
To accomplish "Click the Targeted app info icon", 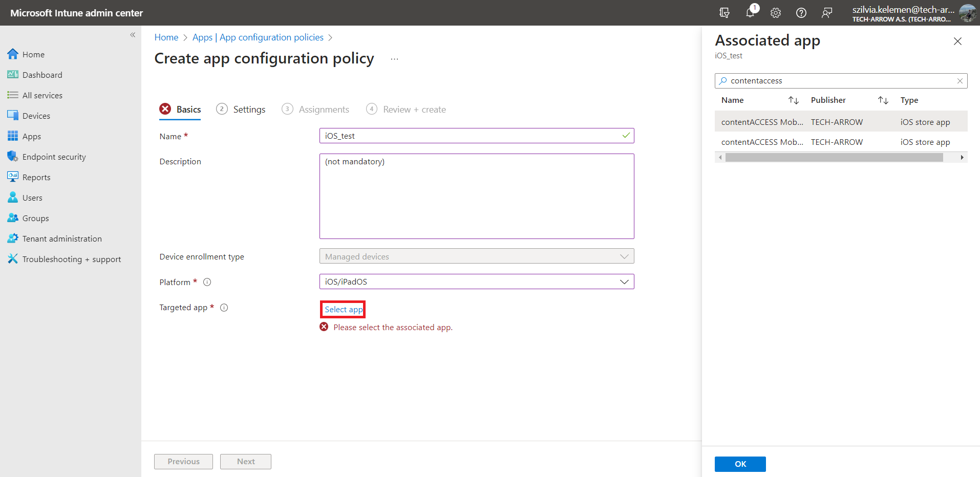I will 224,308.
